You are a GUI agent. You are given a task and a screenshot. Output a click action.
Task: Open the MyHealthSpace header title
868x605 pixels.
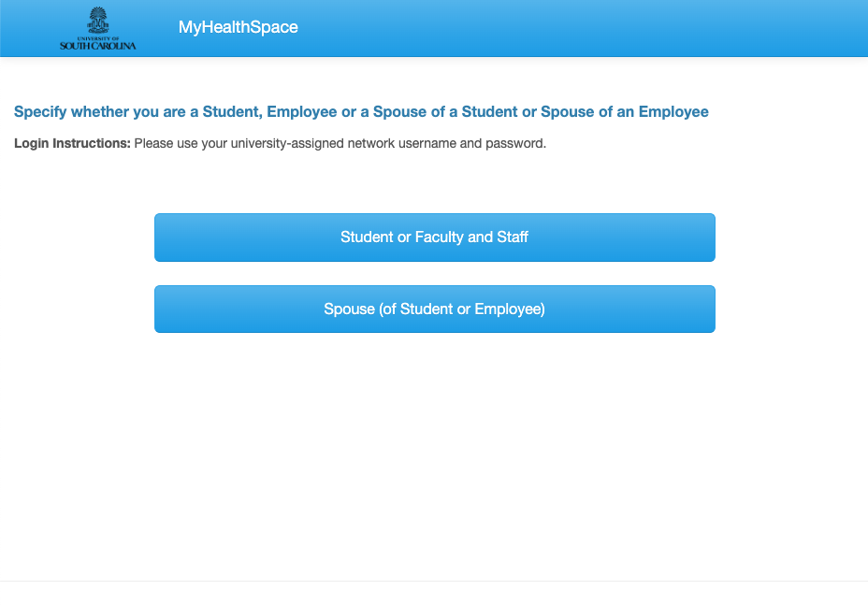pyautogui.click(x=238, y=27)
